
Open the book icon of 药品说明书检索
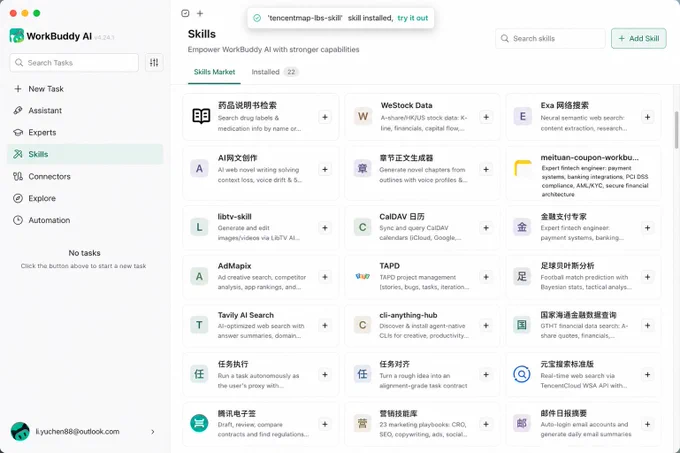click(201, 116)
